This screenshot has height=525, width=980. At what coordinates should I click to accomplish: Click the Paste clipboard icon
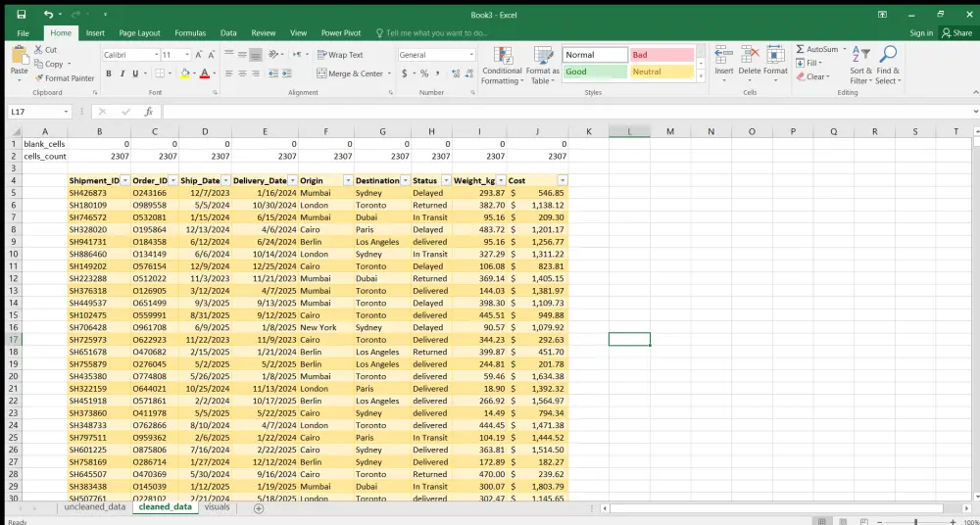19,55
